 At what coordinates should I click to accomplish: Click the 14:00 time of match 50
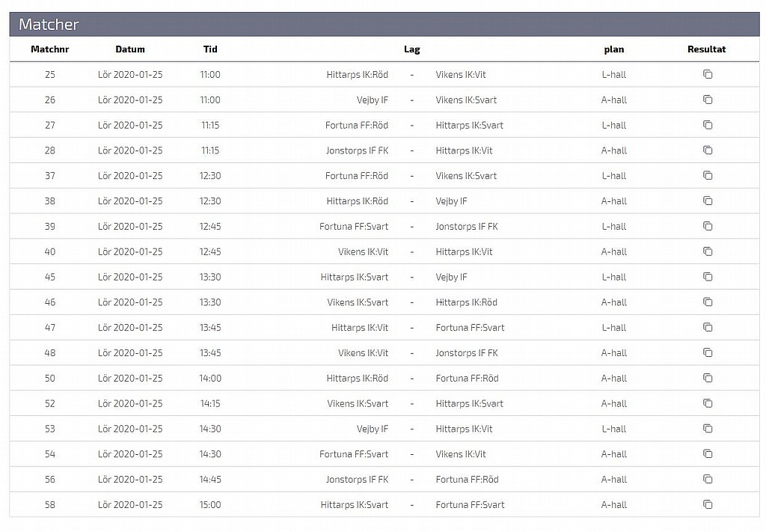point(210,379)
